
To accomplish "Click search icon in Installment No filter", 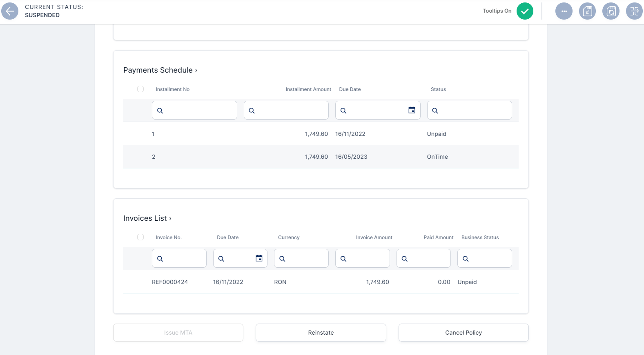I will [x=160, y=111].
